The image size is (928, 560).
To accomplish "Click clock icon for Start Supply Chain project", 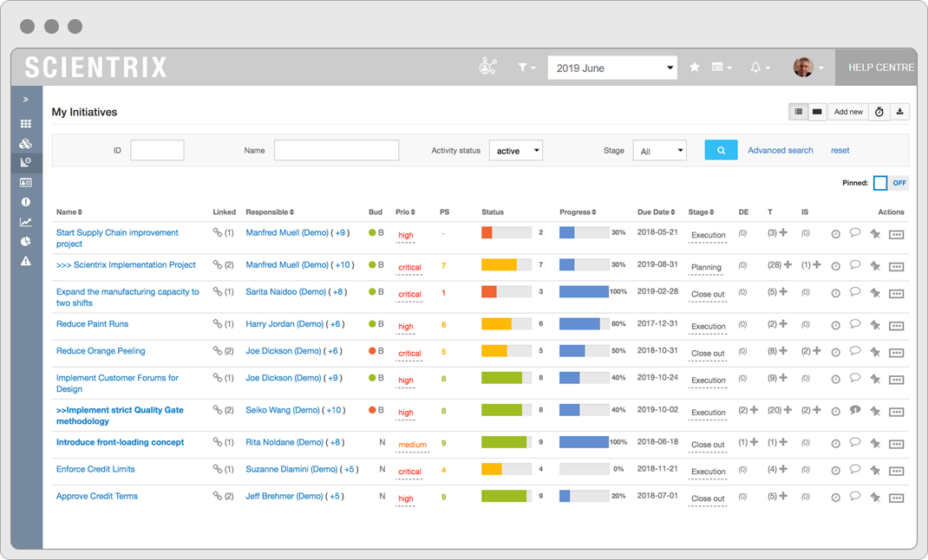I will (x=836, y=234).
